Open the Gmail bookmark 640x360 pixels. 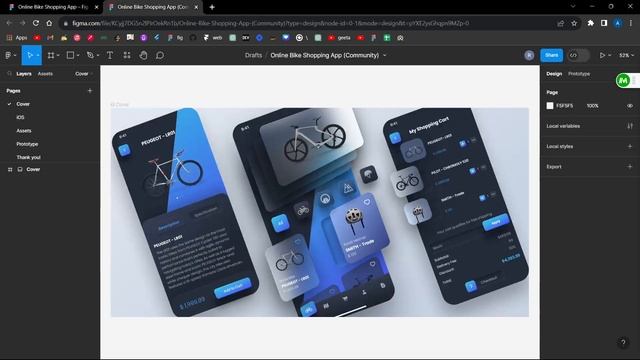[50, 38]
